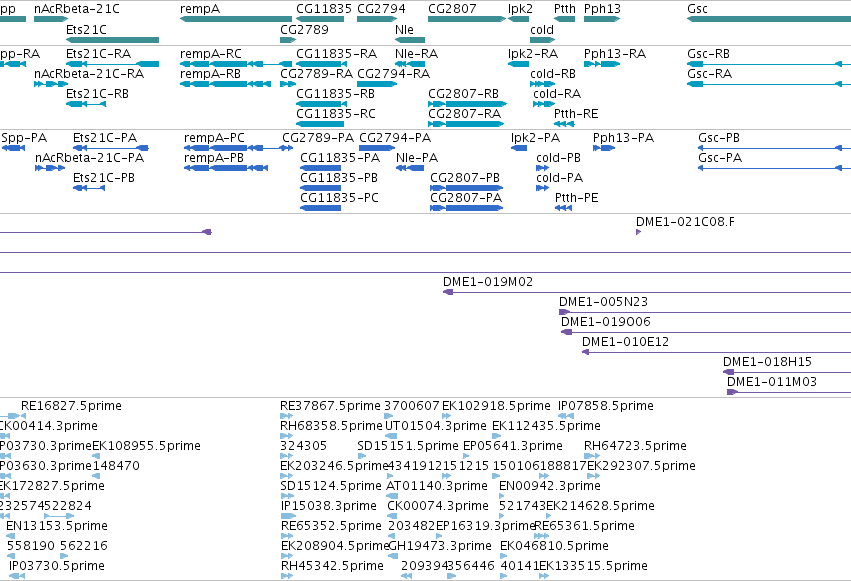Click protein nAcRbeta-21C-PA

click(x=90, y=157)
